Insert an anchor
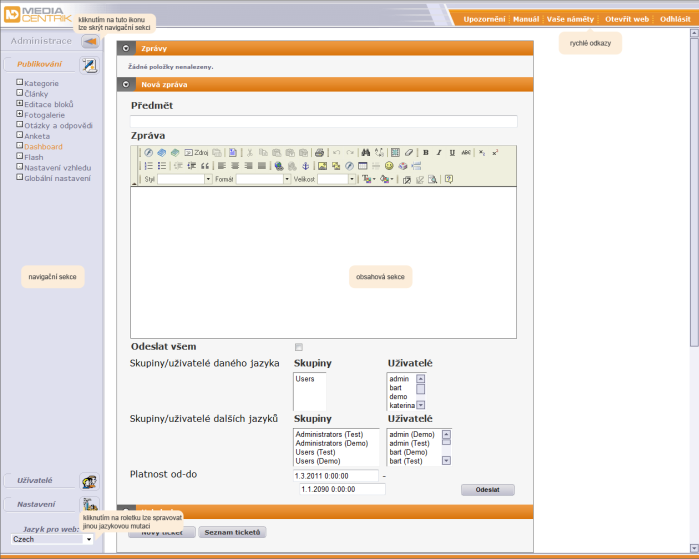 (x=305, y=166)
